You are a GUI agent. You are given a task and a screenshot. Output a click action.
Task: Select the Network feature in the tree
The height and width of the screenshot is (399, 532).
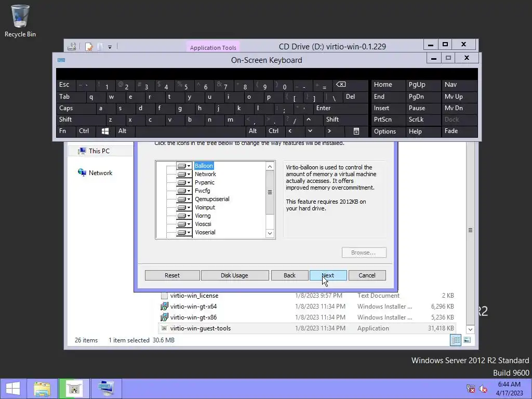[x=205, y=174]
